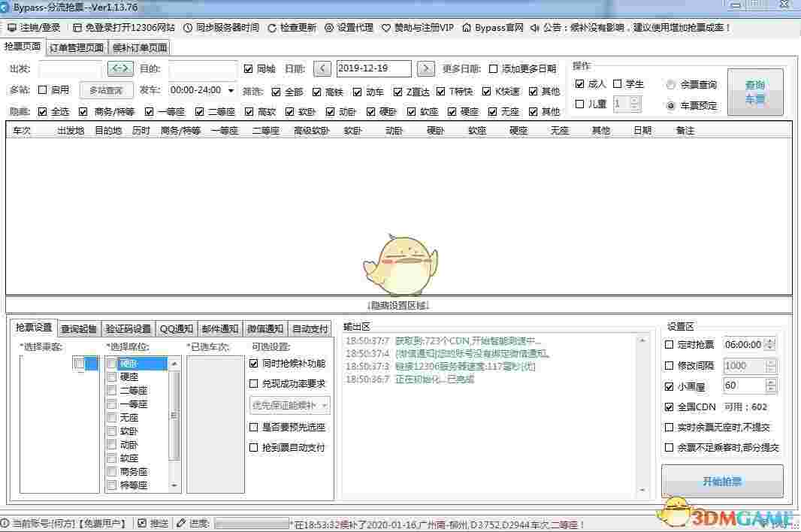Viewport: 801px width, 532px height.
Task: Click the 公告 announcement speaker icon
Action: point(535,28)
